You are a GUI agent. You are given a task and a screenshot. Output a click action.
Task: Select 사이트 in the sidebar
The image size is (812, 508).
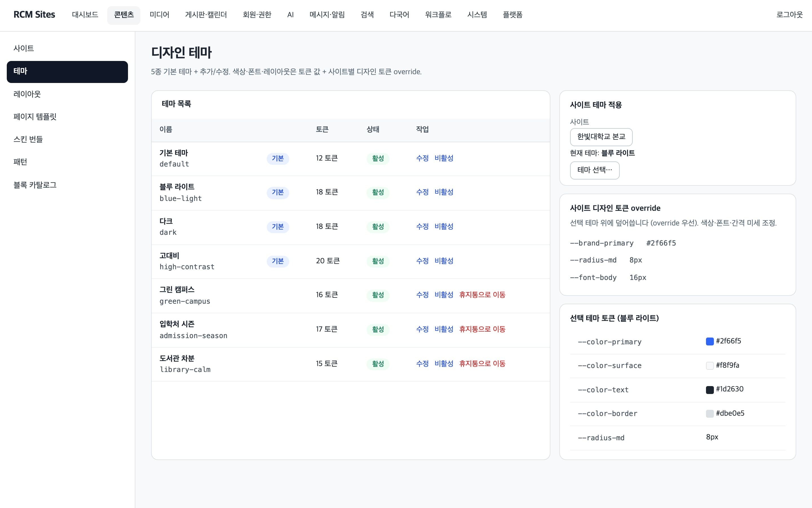[67, 48]
